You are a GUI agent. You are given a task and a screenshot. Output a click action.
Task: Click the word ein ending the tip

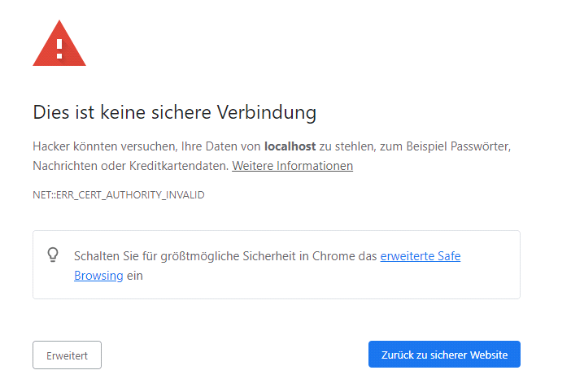point(134,276)
